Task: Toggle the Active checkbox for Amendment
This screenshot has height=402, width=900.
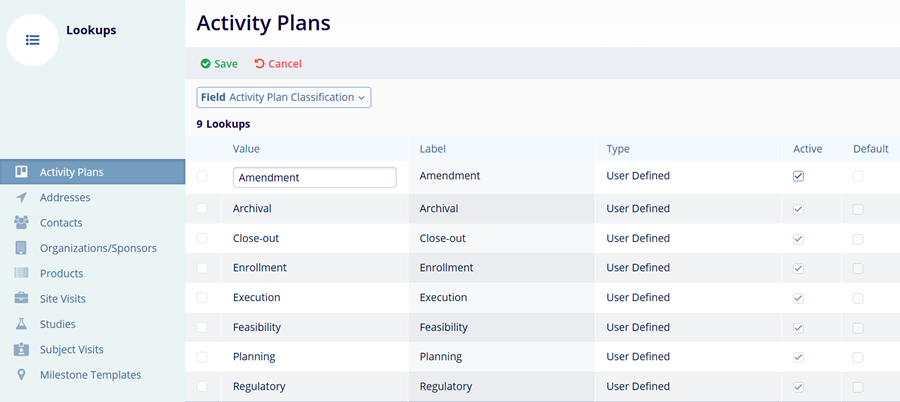Action: coord(798,176)
